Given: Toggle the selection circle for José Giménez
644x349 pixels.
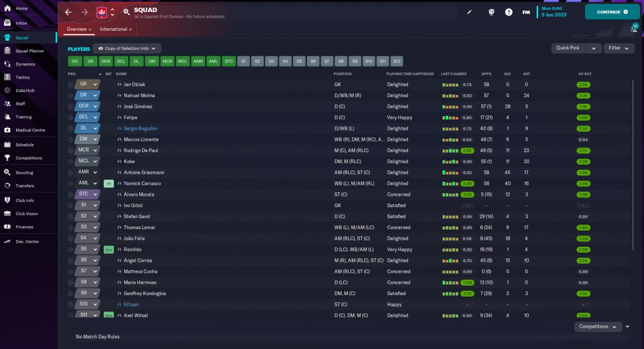Looking at the screenshot, I should [70, 107].
